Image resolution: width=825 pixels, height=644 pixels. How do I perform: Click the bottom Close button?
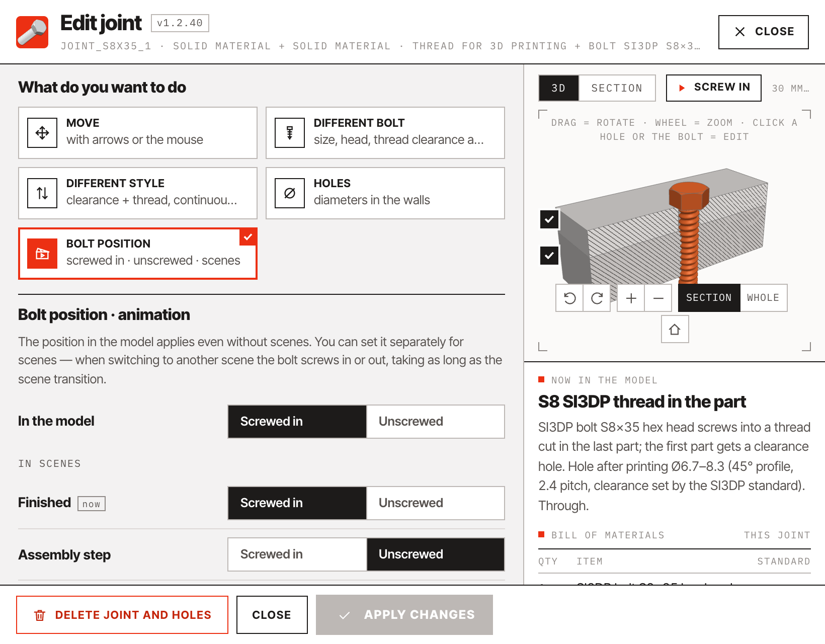(272, 615)
